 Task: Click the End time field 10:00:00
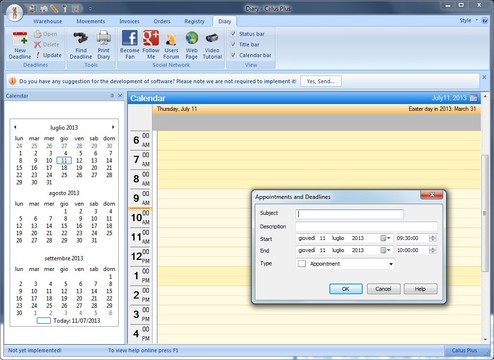[x=412, y=250]
